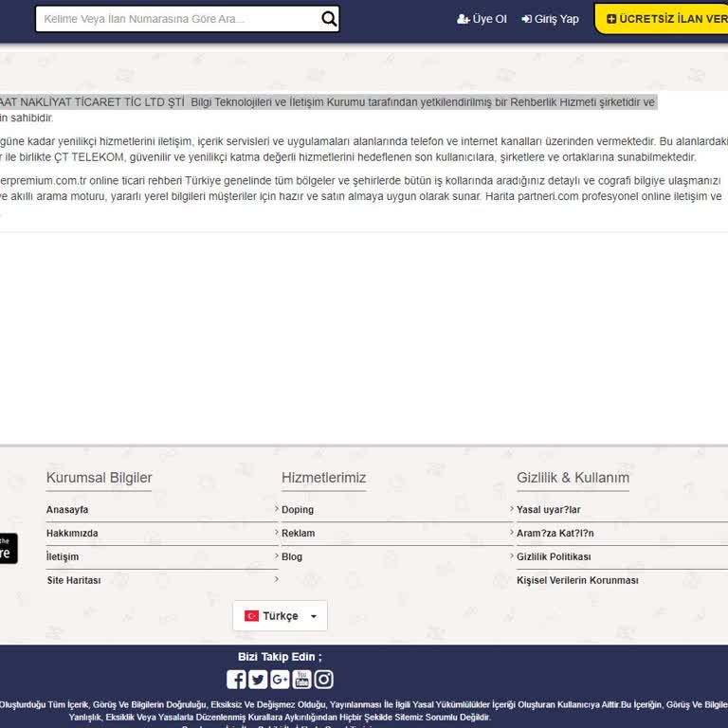This screenshot has width=728, height=728.
Task: Open the Üye Ol sign-up link
Action: [x=482, y=19]
